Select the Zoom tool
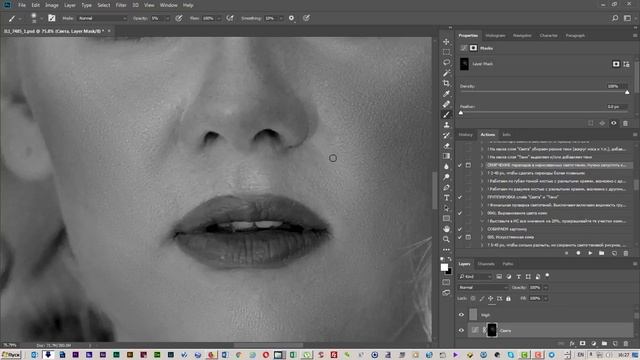The height and width of the screenshot is (360, 640). pos(447,239)
